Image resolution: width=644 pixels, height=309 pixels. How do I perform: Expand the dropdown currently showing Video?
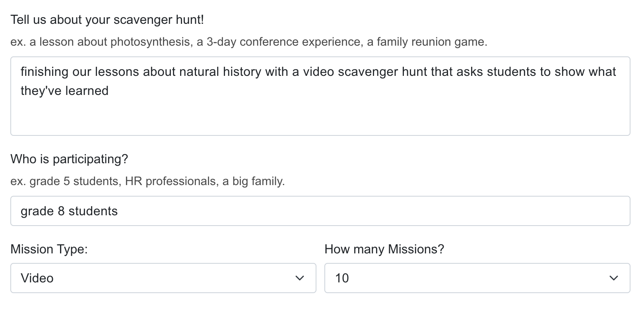coord(163,278)
